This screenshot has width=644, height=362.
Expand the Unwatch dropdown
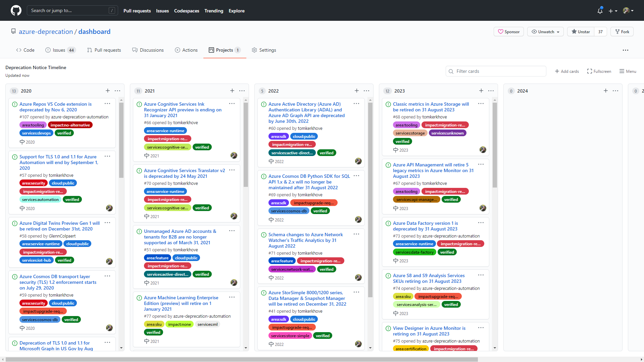(546, 32)
